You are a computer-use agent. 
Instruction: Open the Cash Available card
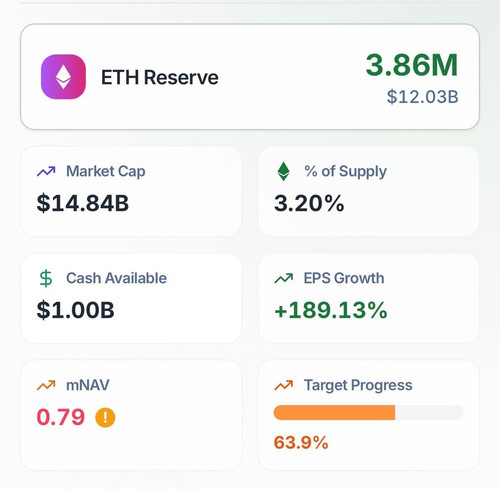tap(131, 298)
